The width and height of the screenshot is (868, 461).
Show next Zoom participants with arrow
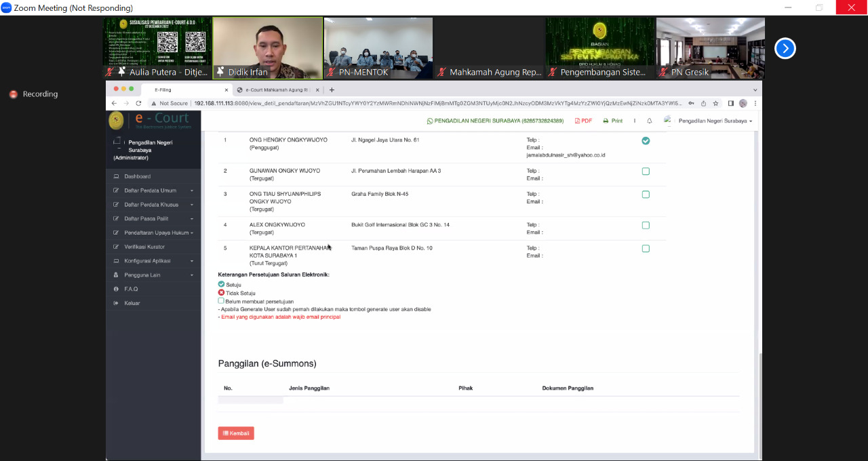tap(785, 48)
